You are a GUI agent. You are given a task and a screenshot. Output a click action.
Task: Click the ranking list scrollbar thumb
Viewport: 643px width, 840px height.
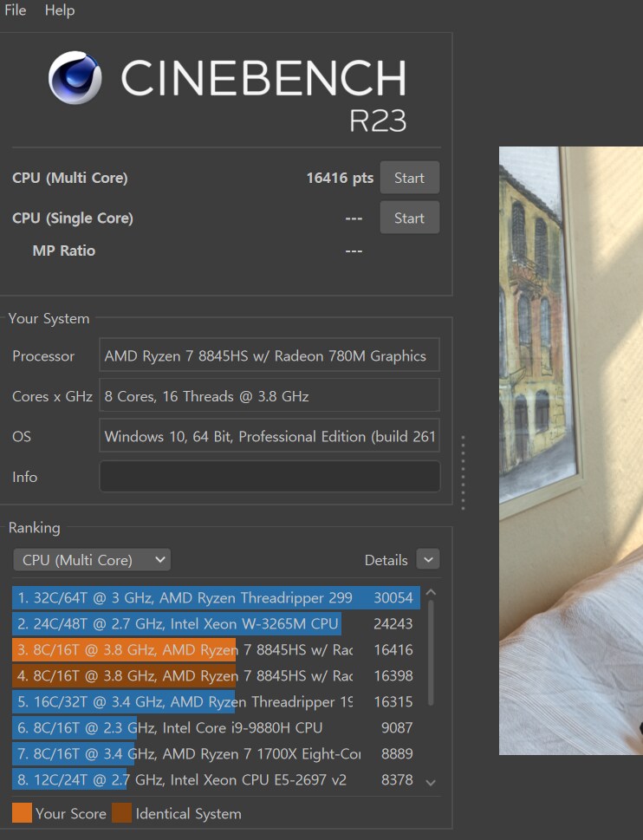pos(431,653)
